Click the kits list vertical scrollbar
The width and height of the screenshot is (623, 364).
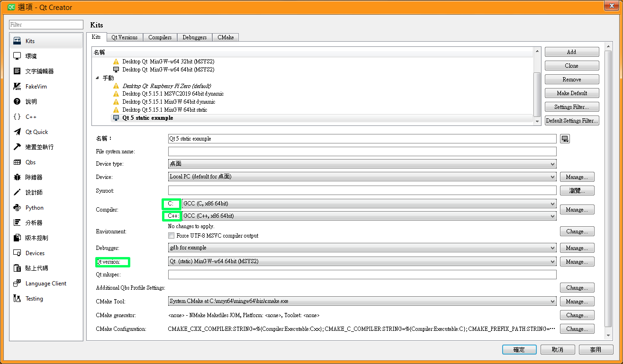click(537, 94)
